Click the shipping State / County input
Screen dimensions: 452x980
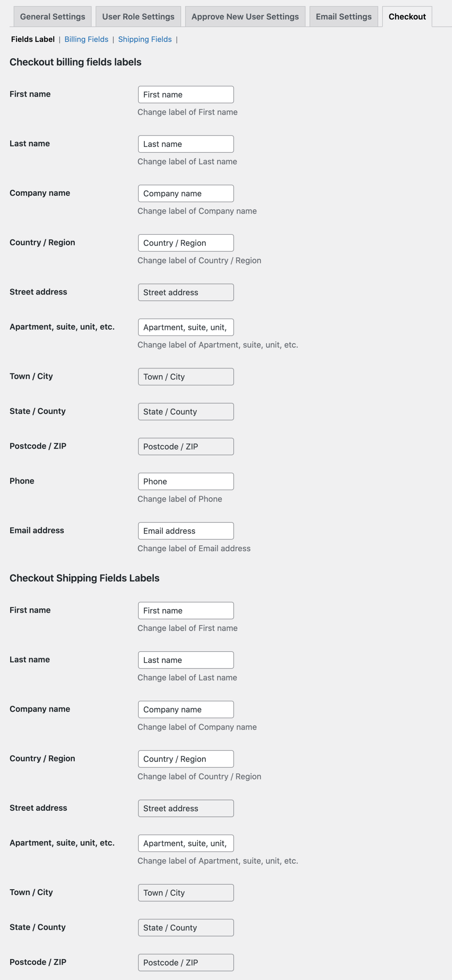tap(185, 927)
